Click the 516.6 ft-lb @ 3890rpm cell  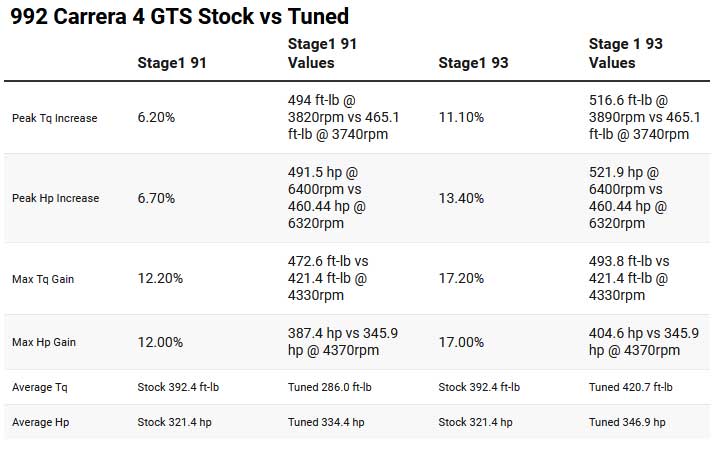645,117
